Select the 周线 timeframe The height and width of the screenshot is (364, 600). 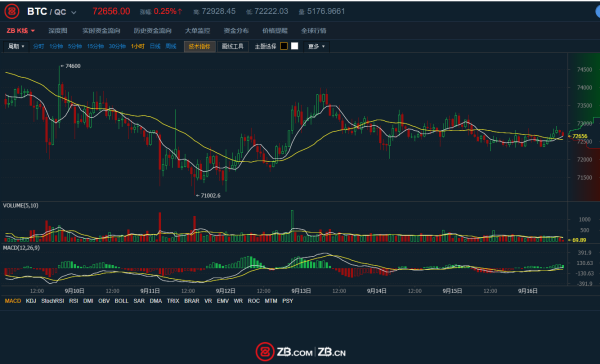171,46
